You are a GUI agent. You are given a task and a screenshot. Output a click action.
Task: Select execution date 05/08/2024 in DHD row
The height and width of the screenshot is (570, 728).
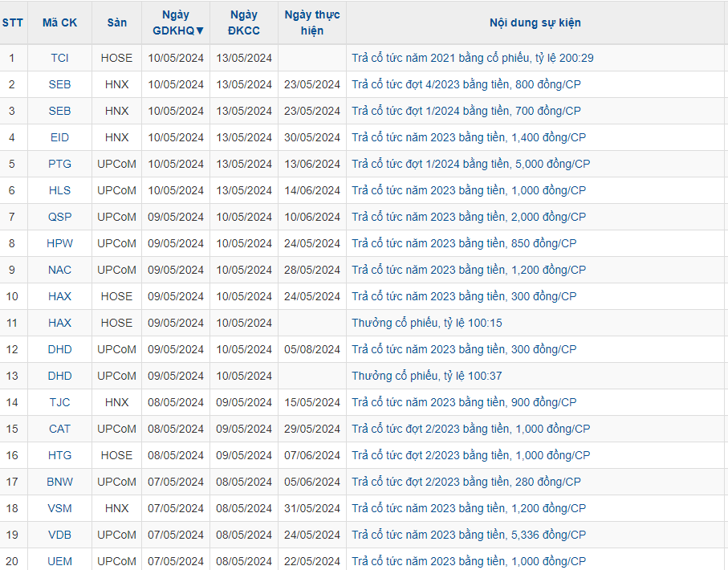(312, 349)
